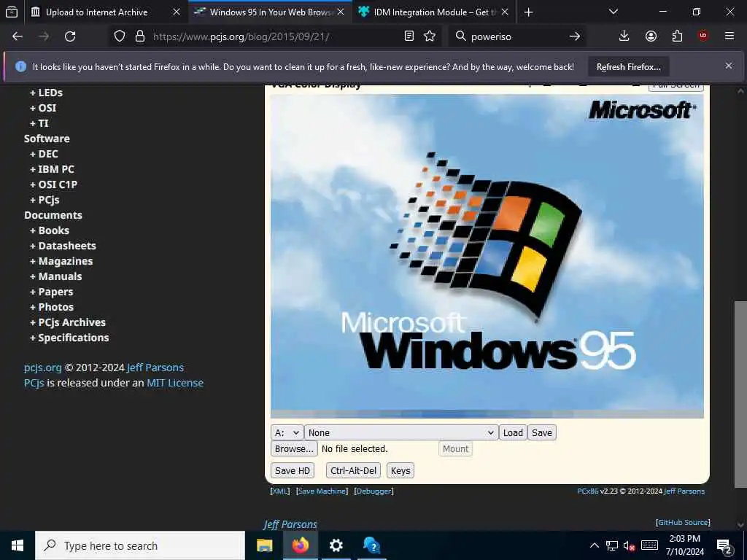The height and width of the screenshot is (560, 747).
Task: Switch to Upload to Internet Archive tab
Action: tap(97, 12)
